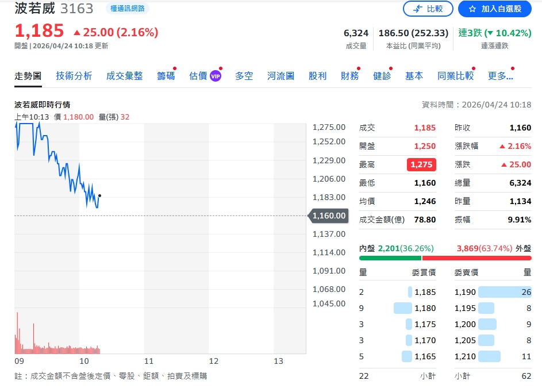Click the 比較 compare button
The width and height of the screenshot is (542, 392).
coord(428,9)
